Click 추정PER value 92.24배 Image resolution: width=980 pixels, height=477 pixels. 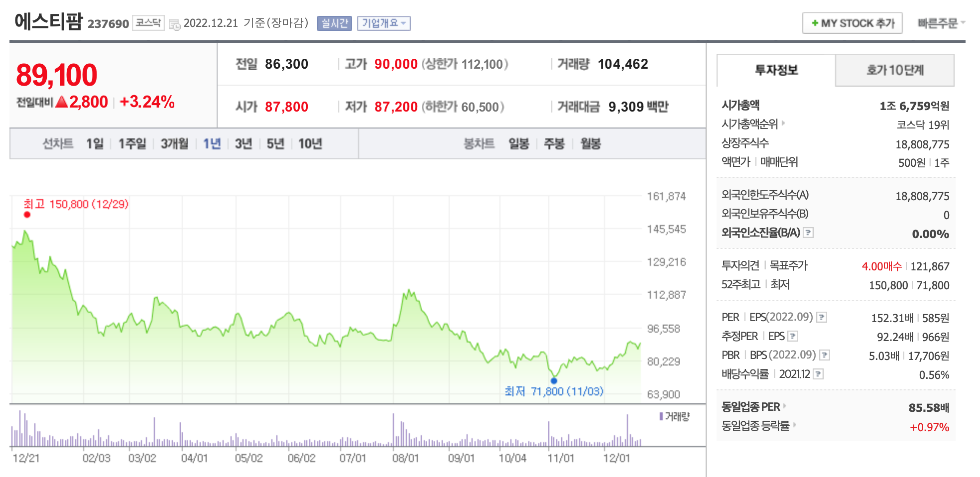[x=895, y=337]
